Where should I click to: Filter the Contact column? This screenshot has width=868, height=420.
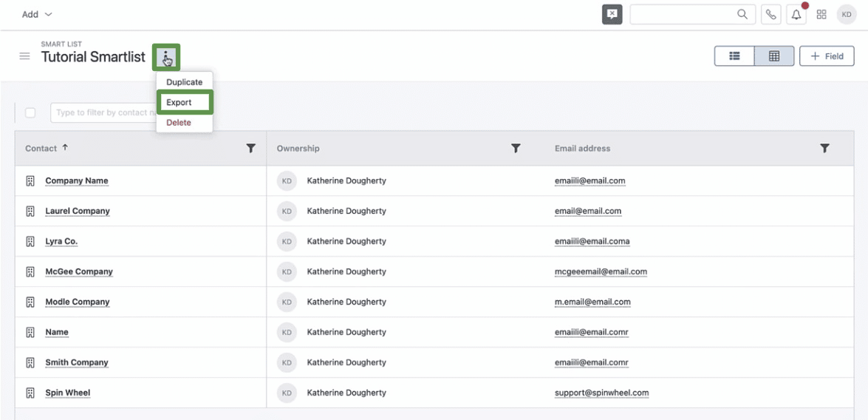(x=250, y=148)
